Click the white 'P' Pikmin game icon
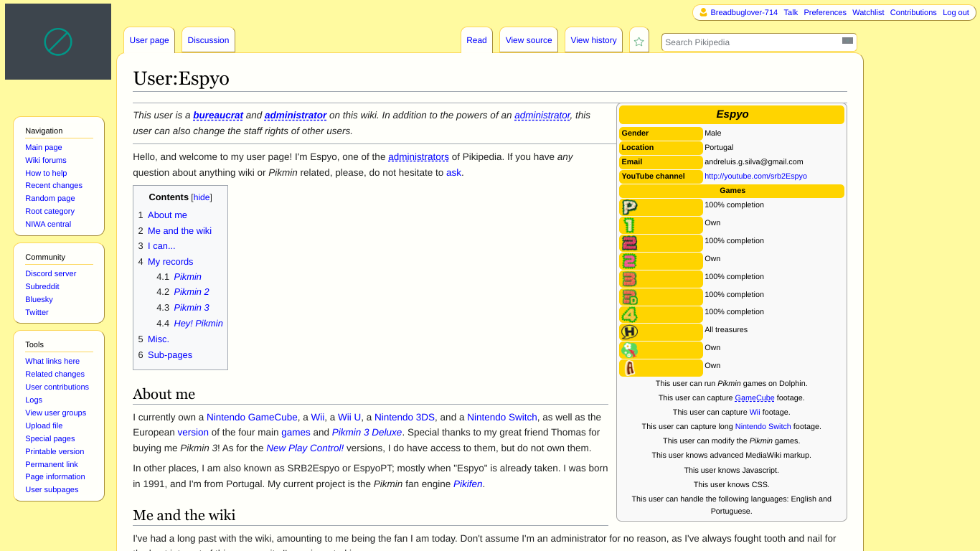This screenshot has width=980, height=551. (629, 207)
